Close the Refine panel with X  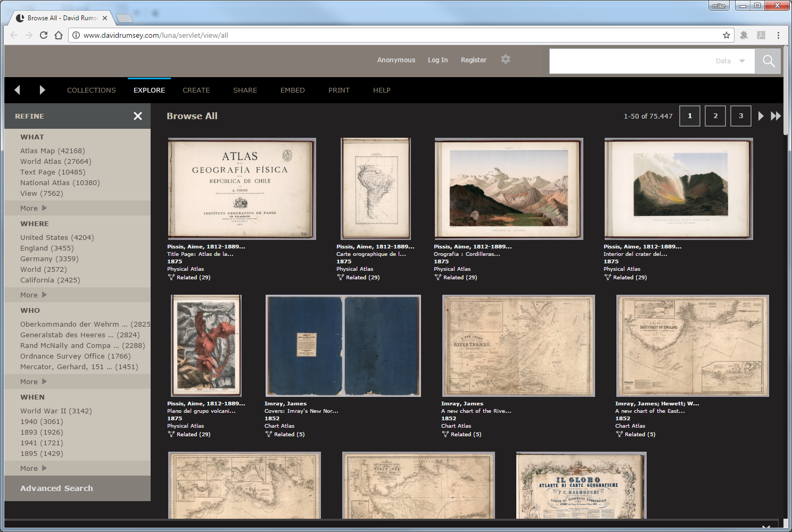coord(138,116)
